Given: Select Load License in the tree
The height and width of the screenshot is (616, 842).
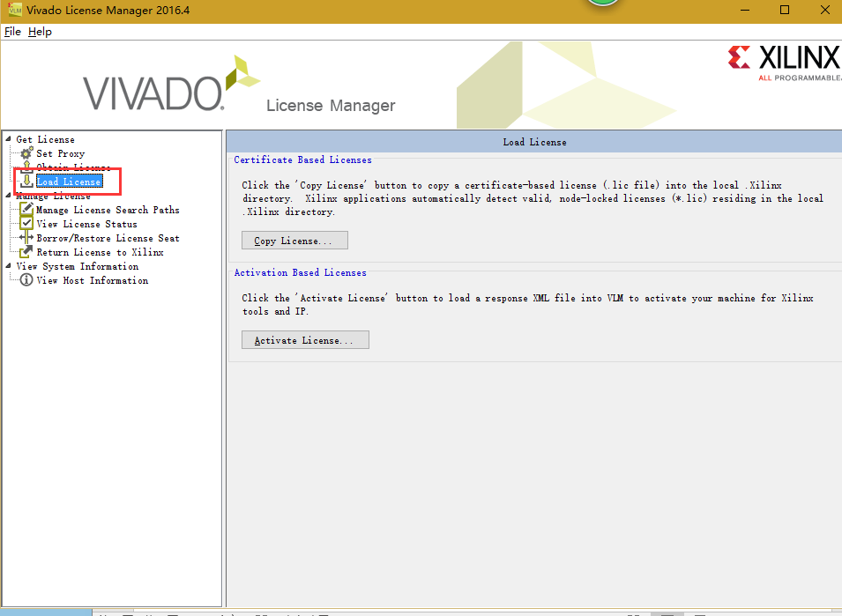Looking at the screenshot, I should coord(70,182).
